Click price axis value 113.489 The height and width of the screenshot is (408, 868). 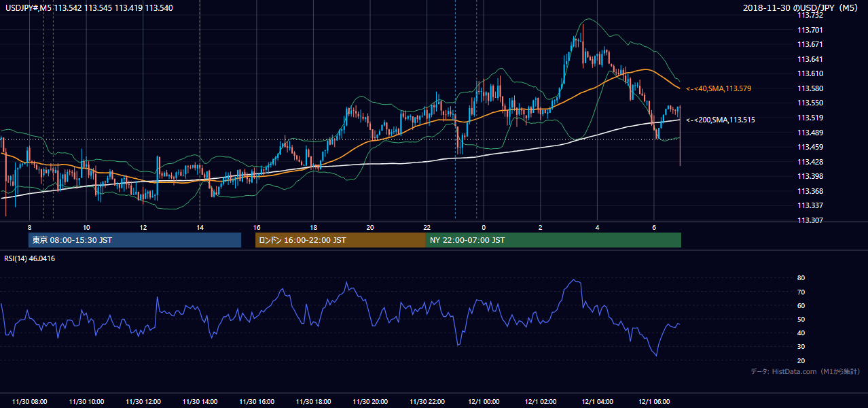810,133
